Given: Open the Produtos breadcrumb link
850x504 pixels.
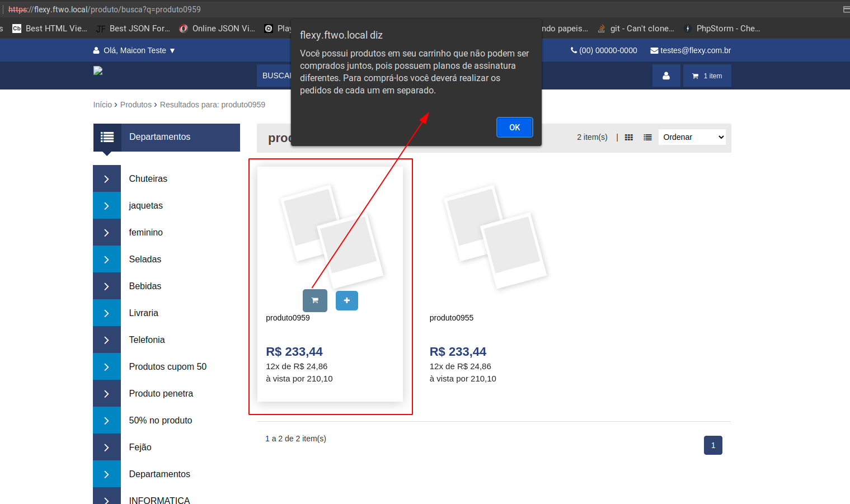Looking at the screenshot, I should (135, 105).
